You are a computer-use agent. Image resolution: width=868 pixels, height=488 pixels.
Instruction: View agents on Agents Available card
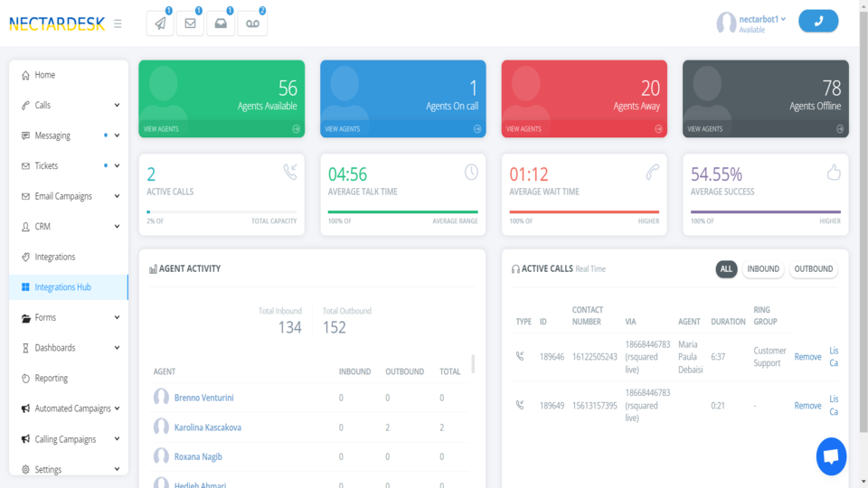(161, 129)
